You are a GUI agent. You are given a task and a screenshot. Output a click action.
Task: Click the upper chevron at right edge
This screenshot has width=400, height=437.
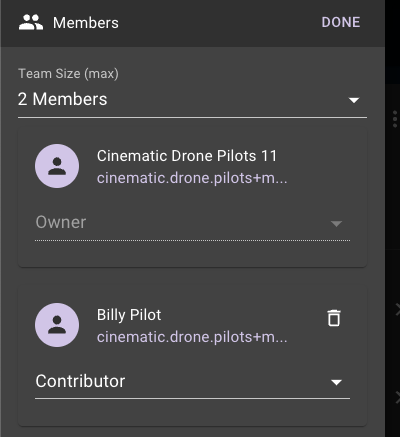397,310
